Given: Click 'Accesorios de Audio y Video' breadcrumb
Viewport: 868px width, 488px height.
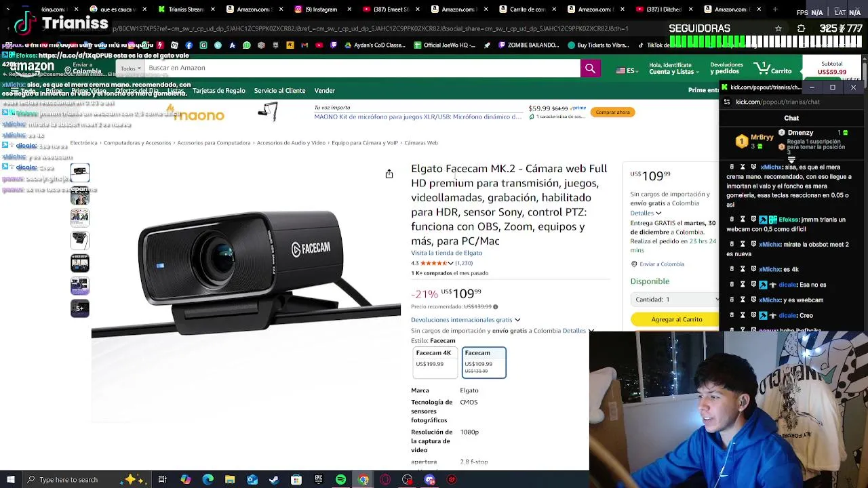Looking at the screenshot, I should 291,143.
